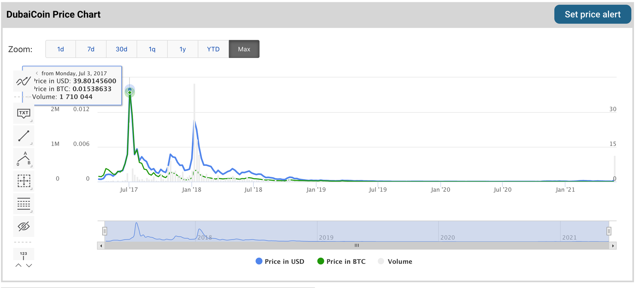Toggle Price in BTC series legend

341,261
